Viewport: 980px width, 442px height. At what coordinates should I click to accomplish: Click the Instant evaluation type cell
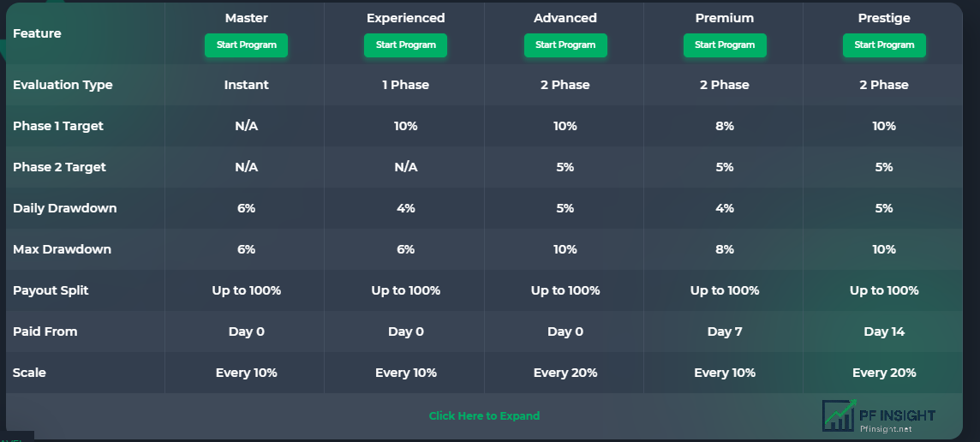(x=246, y=85)
